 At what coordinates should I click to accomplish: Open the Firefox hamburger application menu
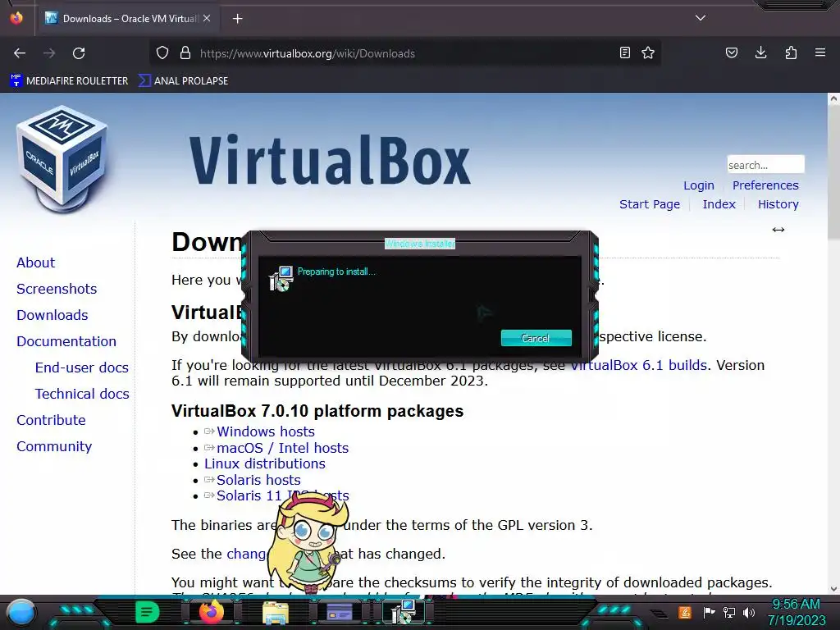(820, 52)
